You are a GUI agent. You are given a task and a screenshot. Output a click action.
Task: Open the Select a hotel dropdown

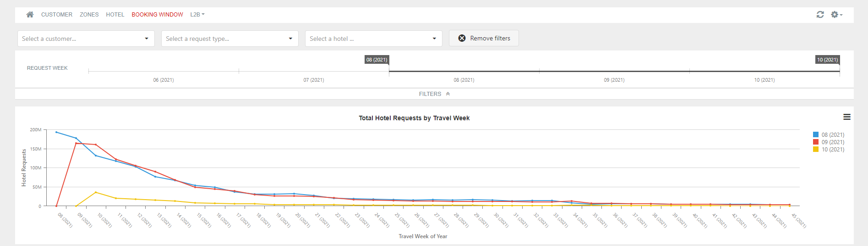pyautogui.click(x=374, y=39)
